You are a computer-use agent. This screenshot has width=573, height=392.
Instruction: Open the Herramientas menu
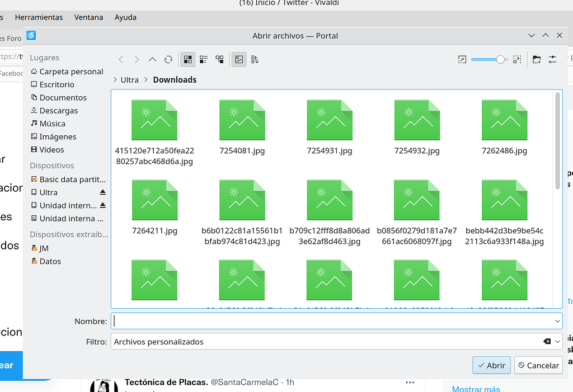(x=39, y=17)
